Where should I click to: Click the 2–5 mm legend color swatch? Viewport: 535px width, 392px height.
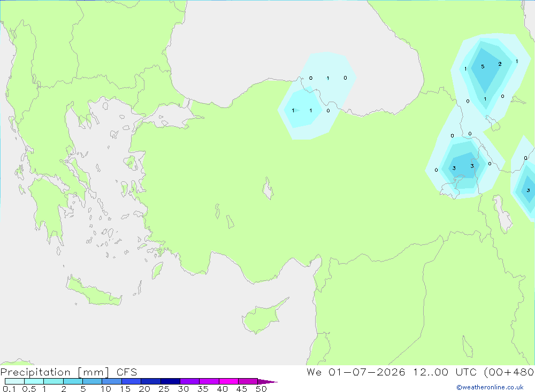tap(73, 381)
